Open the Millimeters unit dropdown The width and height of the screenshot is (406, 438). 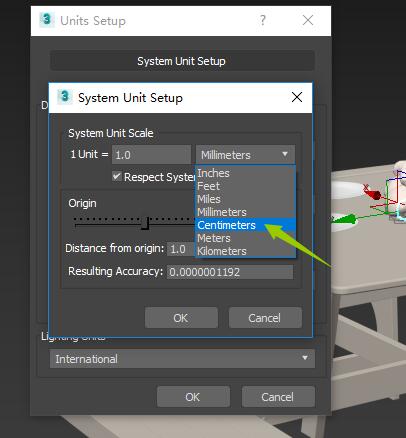245,155
